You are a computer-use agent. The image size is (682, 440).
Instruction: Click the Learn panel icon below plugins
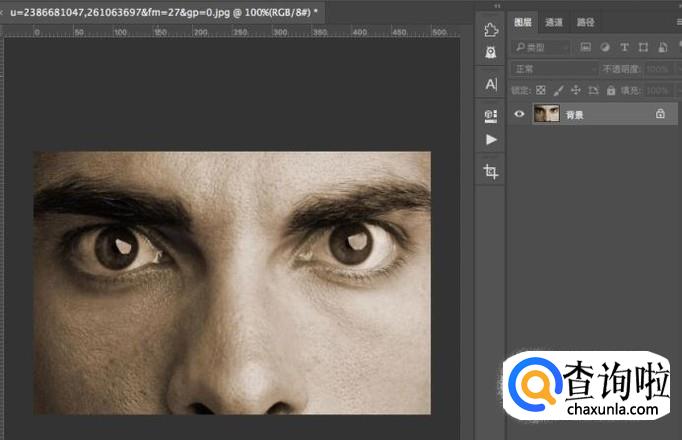490,52
